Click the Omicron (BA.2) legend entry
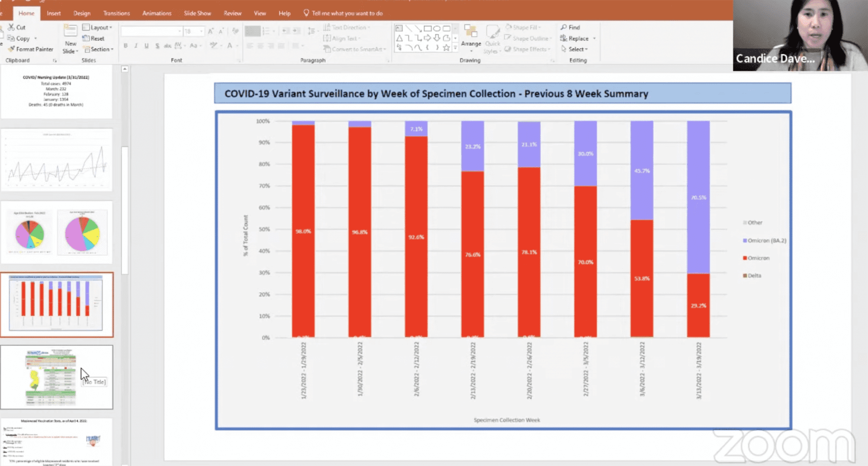Viewport: 868px width, 466px height. 765,240
